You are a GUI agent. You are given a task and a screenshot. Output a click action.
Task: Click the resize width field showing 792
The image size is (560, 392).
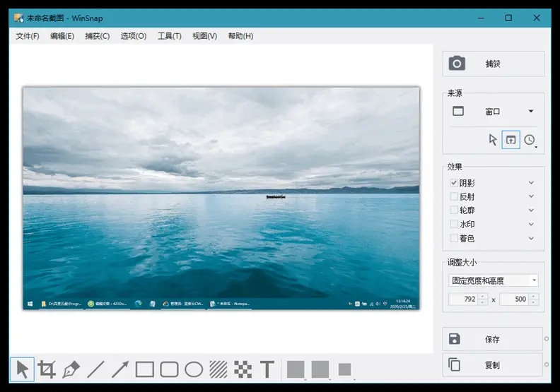pos(467,299)
